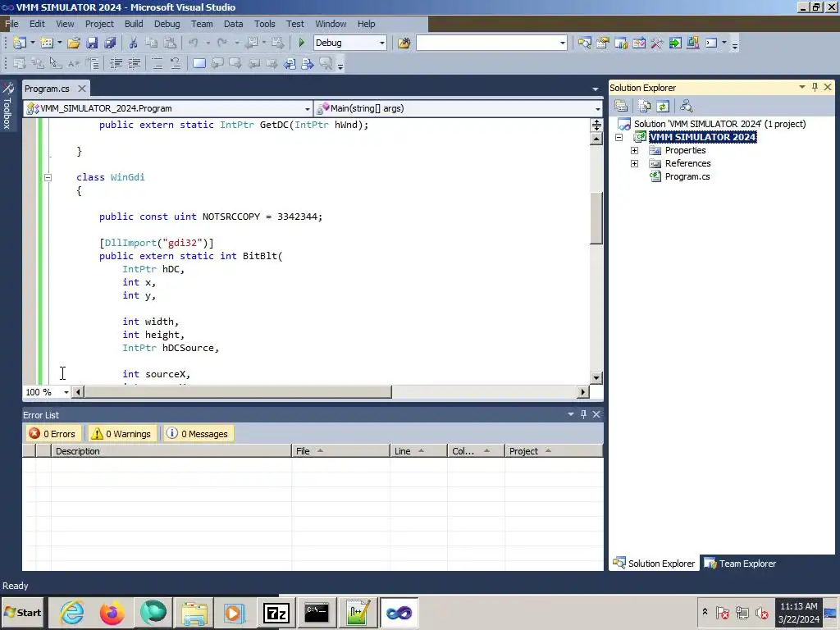Open the Debug menu

167,24
